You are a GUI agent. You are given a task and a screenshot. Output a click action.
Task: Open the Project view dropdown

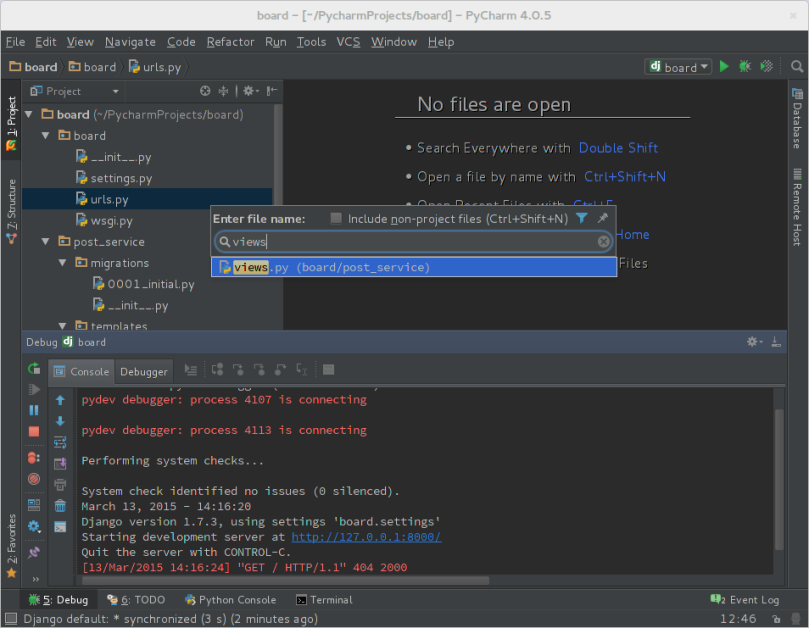116,91
